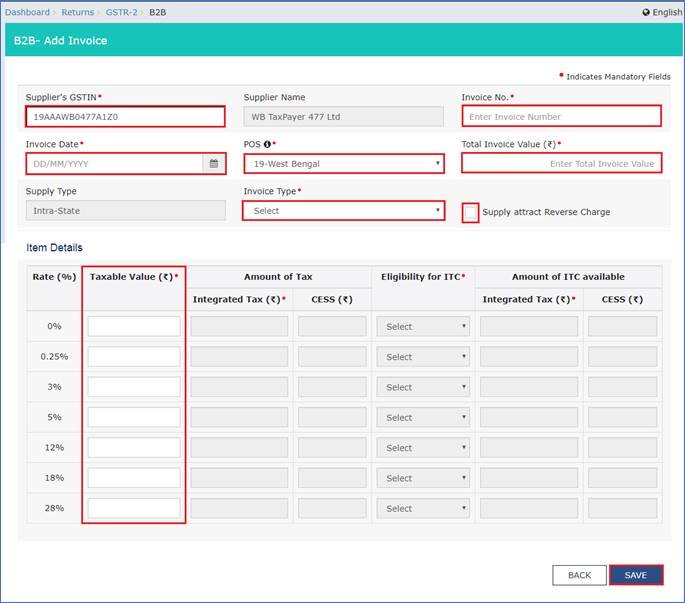
Task: Click the Invoice Date text field
Action: [114, 164]
